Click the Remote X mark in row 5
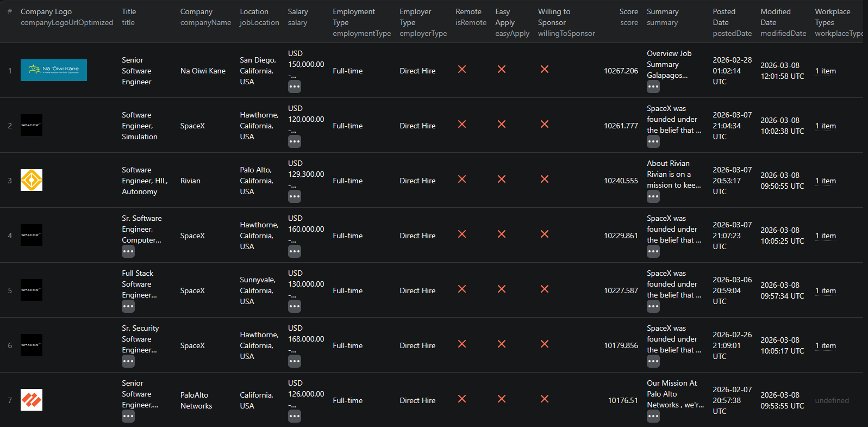This screenshot has height=427, width=868. [x=462, y=289]
